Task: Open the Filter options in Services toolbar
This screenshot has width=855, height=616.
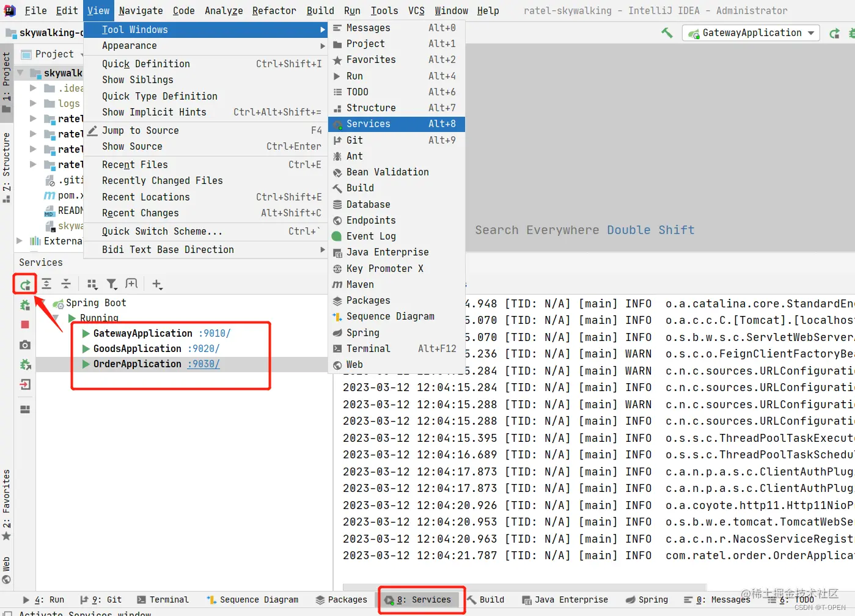Action: (x=112, y=284)
